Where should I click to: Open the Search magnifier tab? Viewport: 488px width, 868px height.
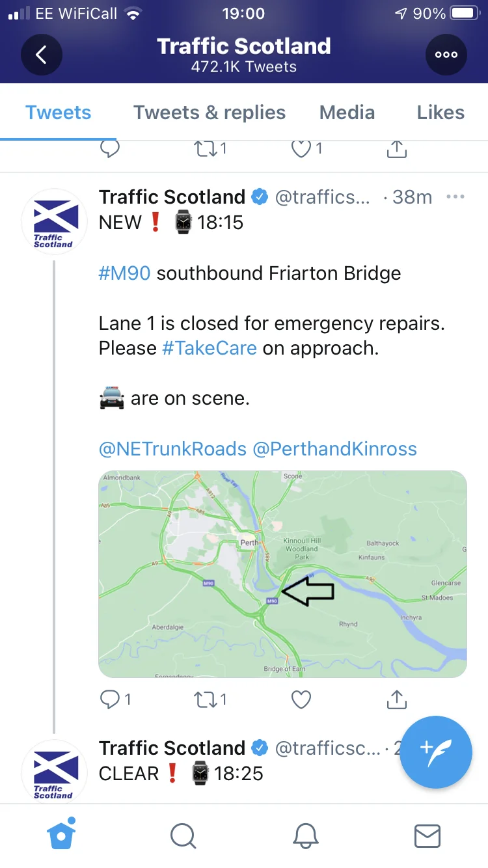pyautogui.click(x=183, y=835)
